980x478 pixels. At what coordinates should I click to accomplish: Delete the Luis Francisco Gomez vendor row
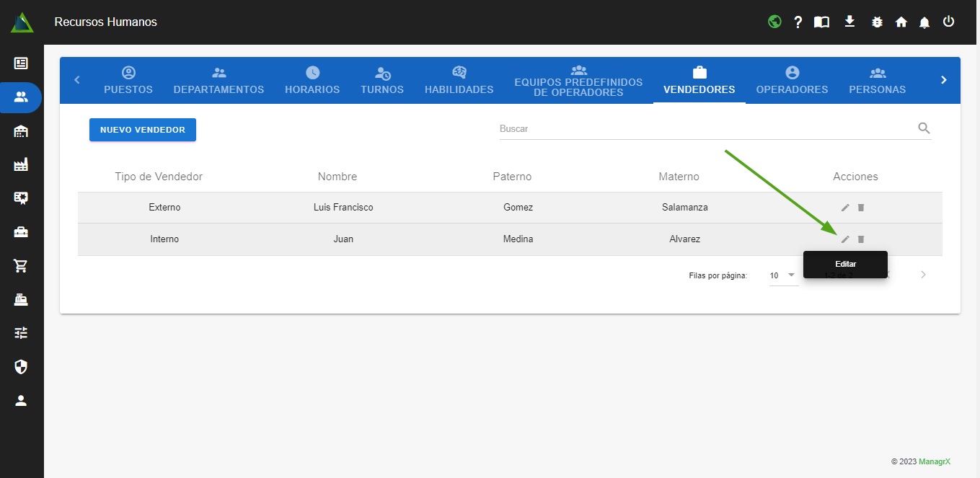860,208
